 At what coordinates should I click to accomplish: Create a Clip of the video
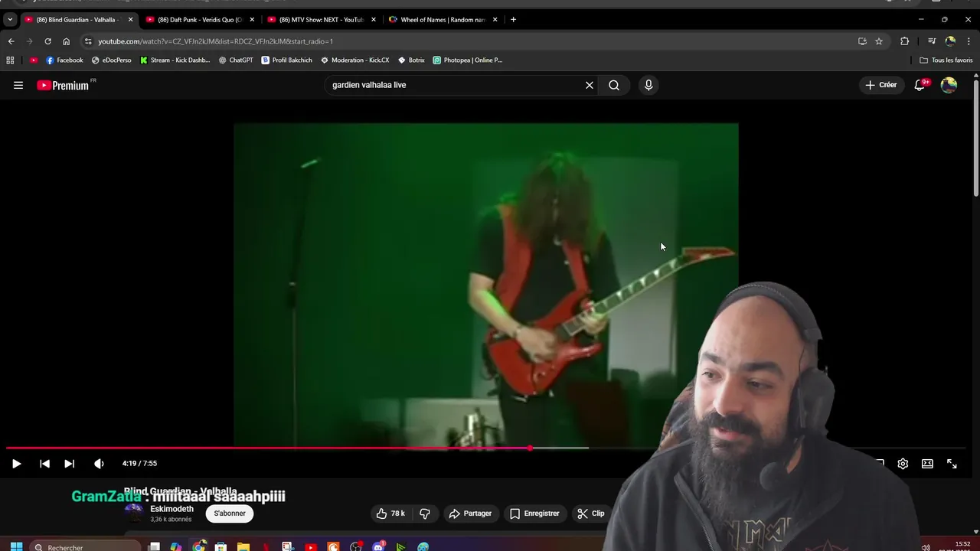(590, 514)
